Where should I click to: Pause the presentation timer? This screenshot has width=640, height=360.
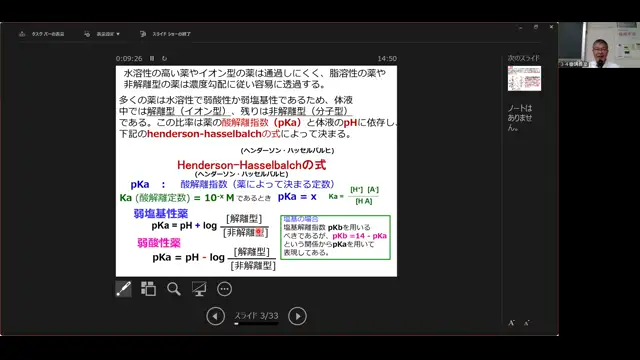(x=152, y=58)
